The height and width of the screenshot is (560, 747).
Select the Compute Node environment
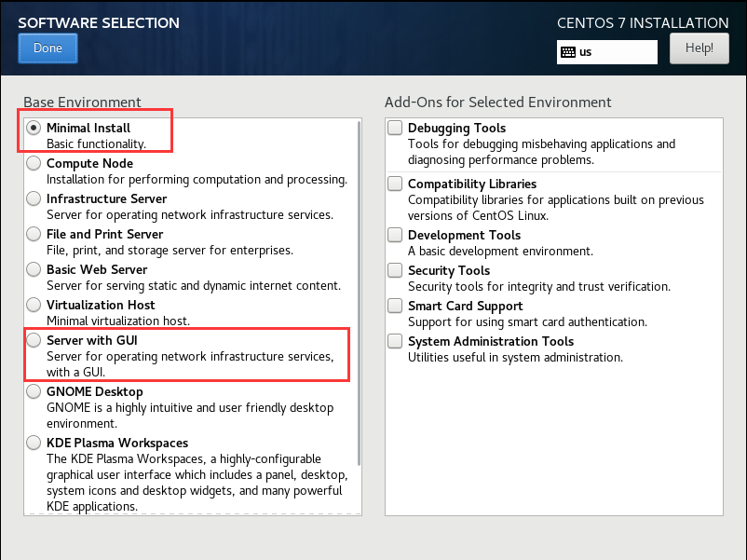tap(34, 162)
